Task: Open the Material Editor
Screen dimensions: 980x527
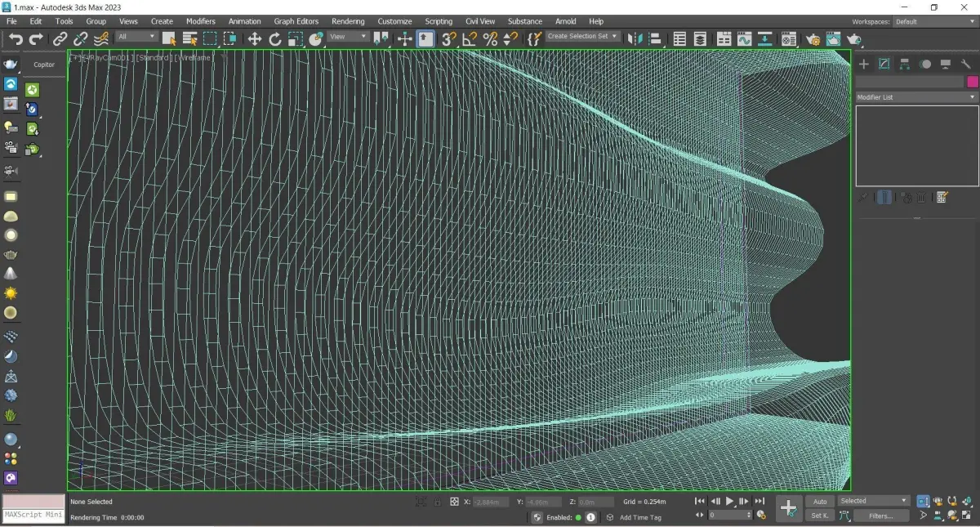Action: pyautogui.click(x=788, y=38)
